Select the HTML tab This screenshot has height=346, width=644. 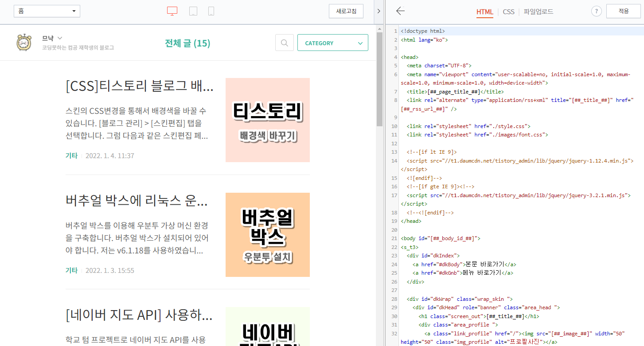[x=485, y=12]
